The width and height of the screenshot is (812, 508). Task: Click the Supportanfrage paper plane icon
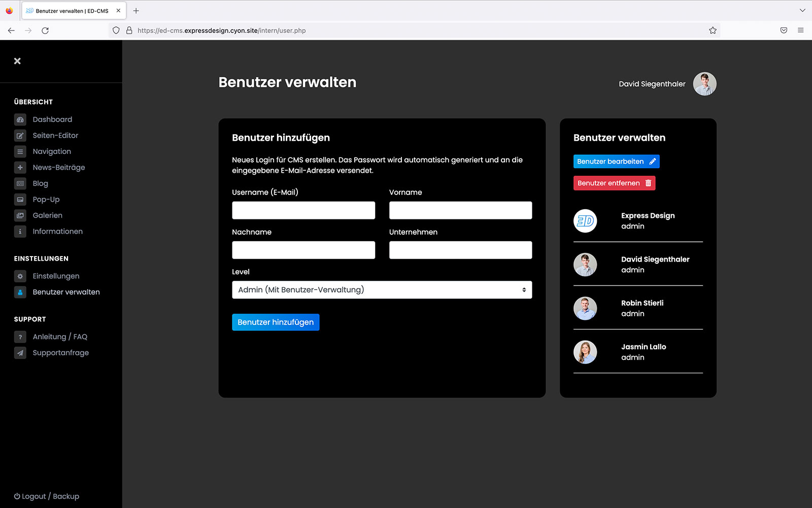tap(20, 353)
